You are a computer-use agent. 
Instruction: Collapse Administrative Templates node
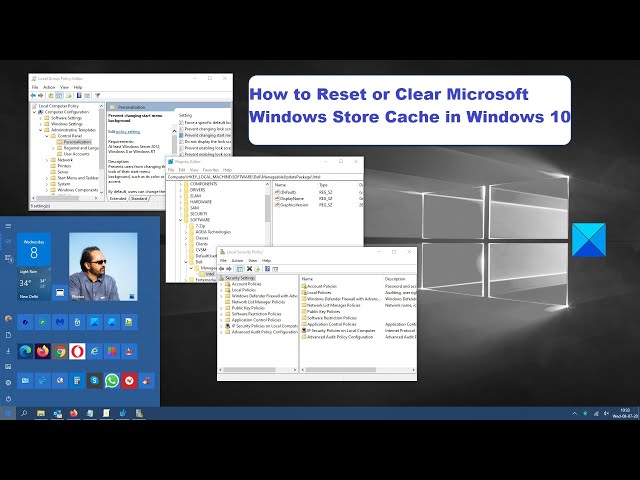tap(41, 130)
